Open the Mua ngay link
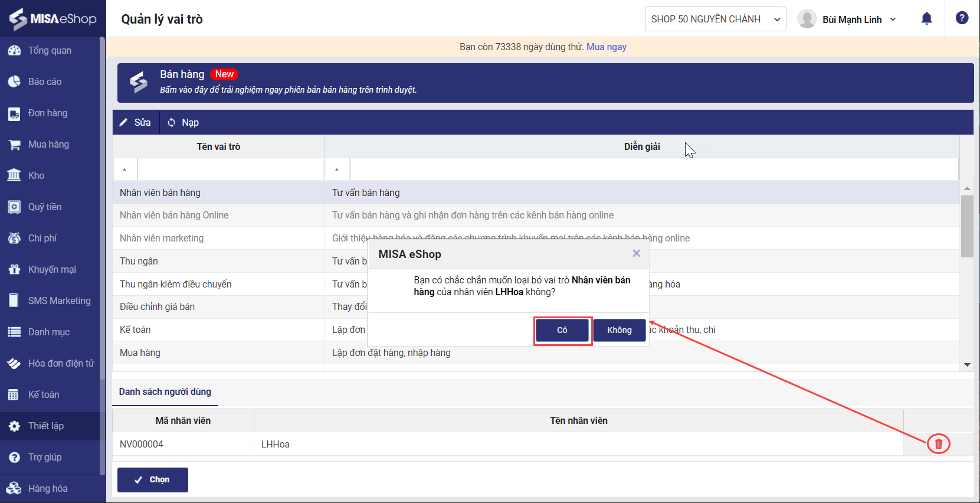 606,47
